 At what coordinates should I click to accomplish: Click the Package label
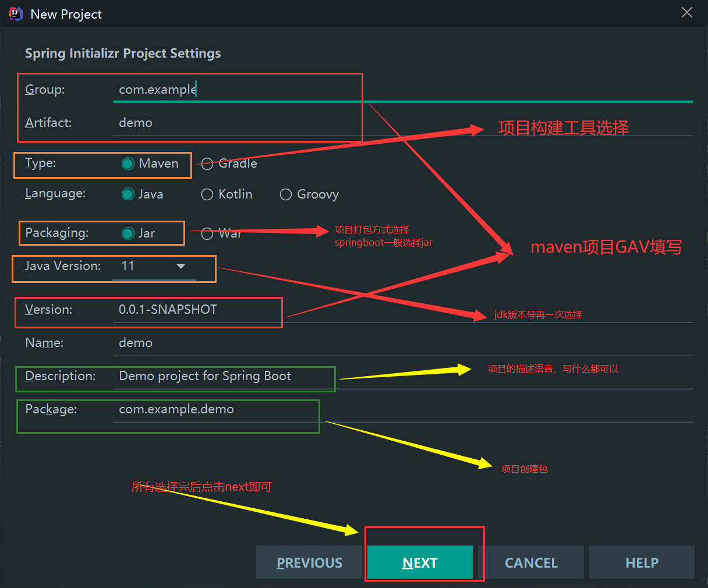pos(51,409)
